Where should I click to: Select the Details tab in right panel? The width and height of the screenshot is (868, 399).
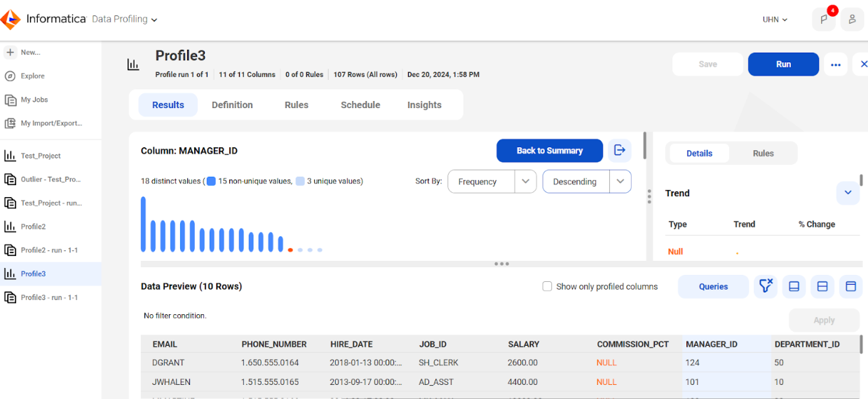(x=699, y=154)
